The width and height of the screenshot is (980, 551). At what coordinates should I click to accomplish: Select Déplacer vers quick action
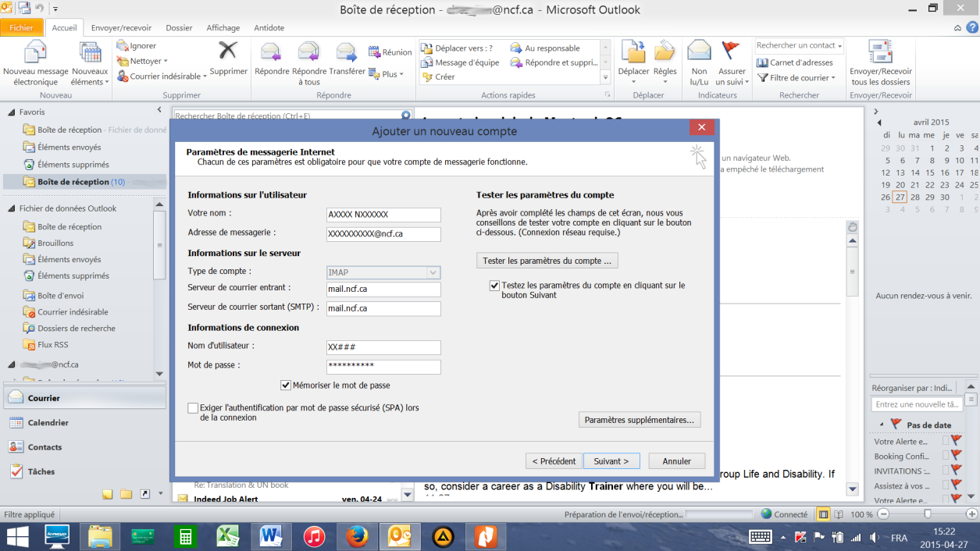click(457, 48)
